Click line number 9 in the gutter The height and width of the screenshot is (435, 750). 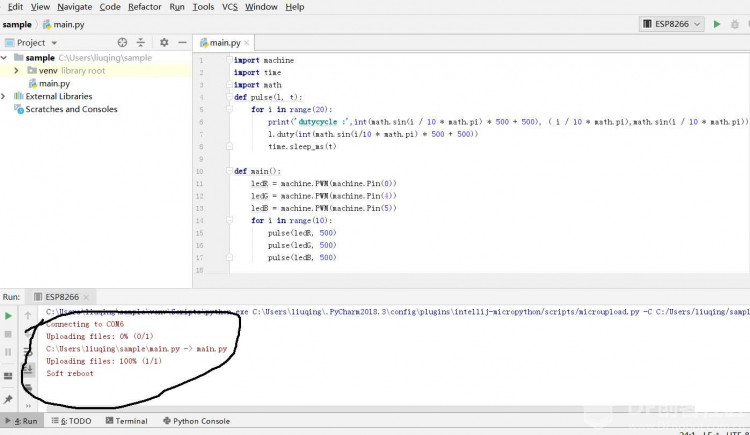201,159
